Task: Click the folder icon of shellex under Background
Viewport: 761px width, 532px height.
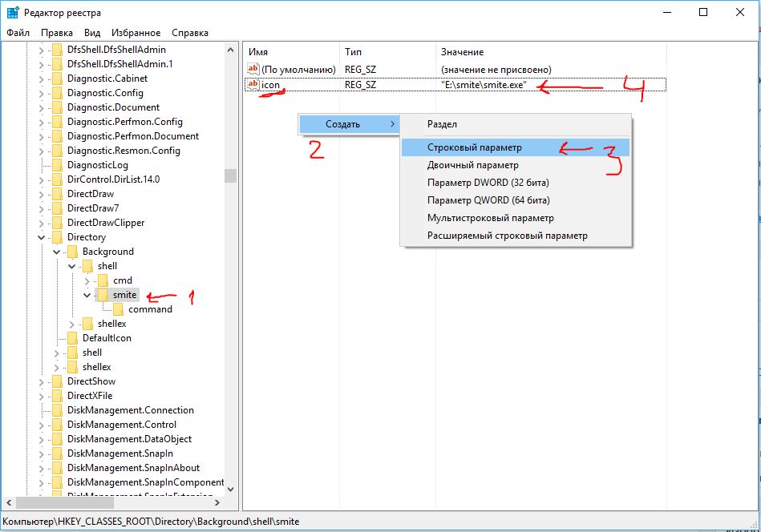Action: coord(87,324)
